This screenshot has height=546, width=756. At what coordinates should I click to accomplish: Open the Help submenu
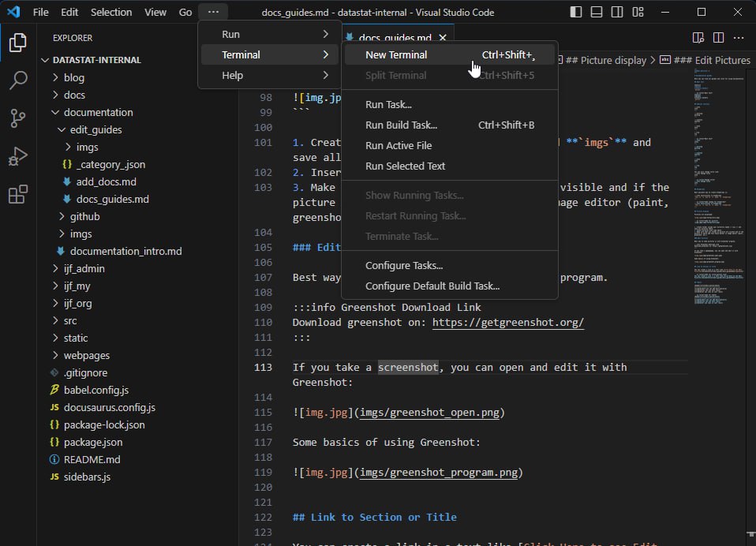pyautogui.click(x=271, y=75)
